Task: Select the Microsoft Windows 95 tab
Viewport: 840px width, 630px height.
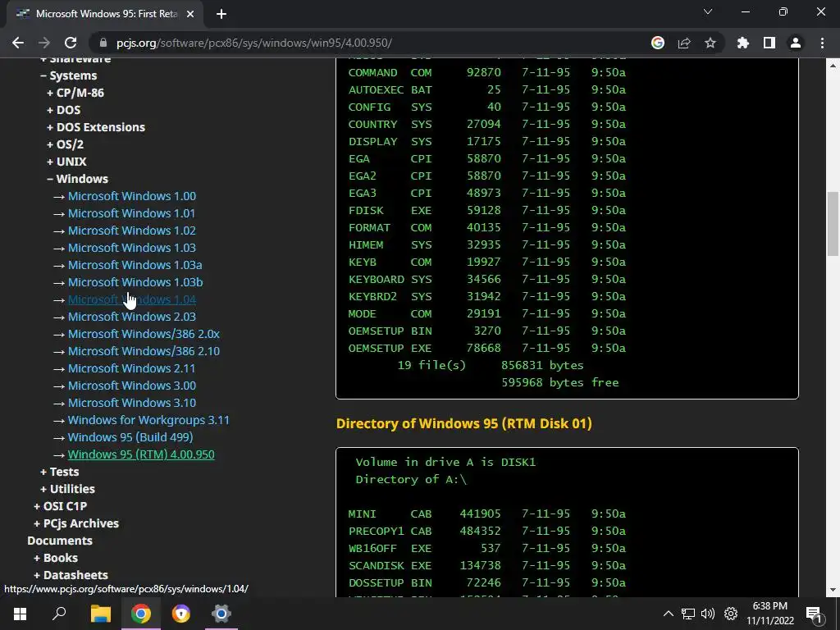Action: [x=105, y=14]
